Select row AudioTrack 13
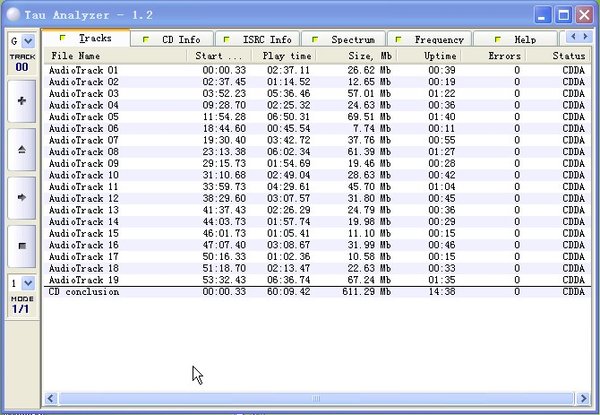 click(317, 210)
